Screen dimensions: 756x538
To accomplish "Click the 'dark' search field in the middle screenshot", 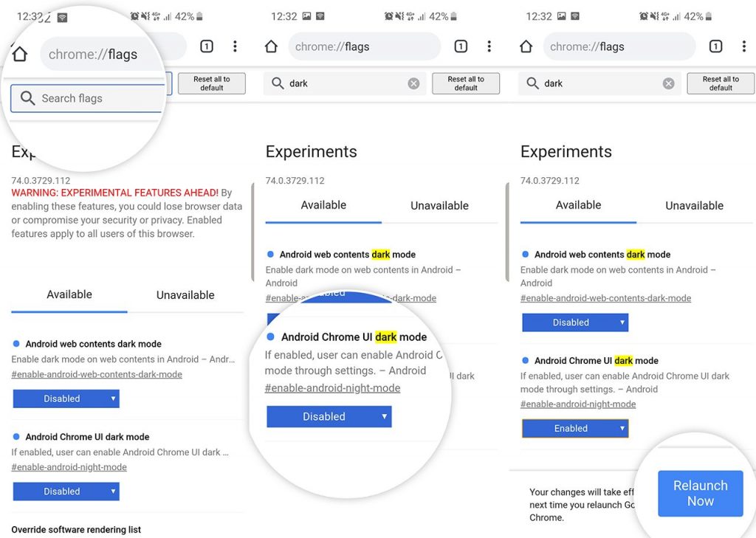I will pos(345,83).
